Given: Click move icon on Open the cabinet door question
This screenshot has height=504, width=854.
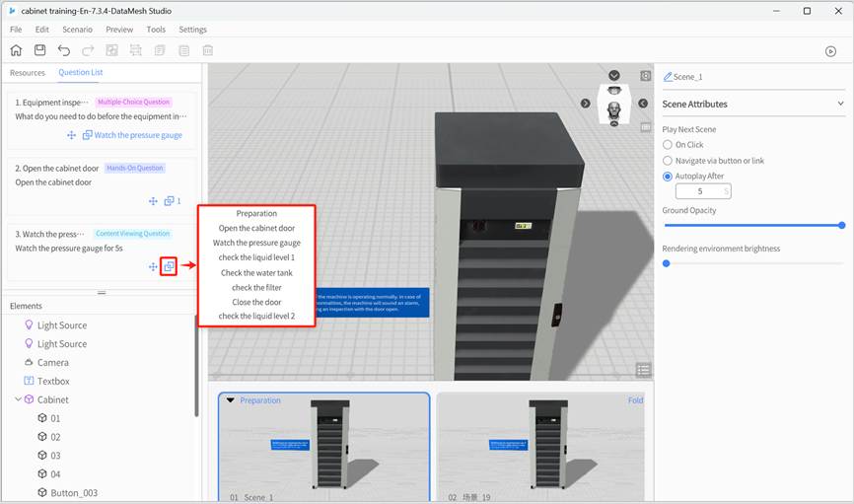Looking at the screenshot, I should (x=153, y=201).
